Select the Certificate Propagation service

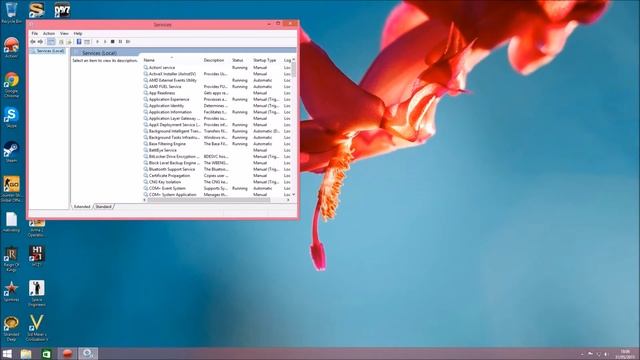tap(217, 176)
